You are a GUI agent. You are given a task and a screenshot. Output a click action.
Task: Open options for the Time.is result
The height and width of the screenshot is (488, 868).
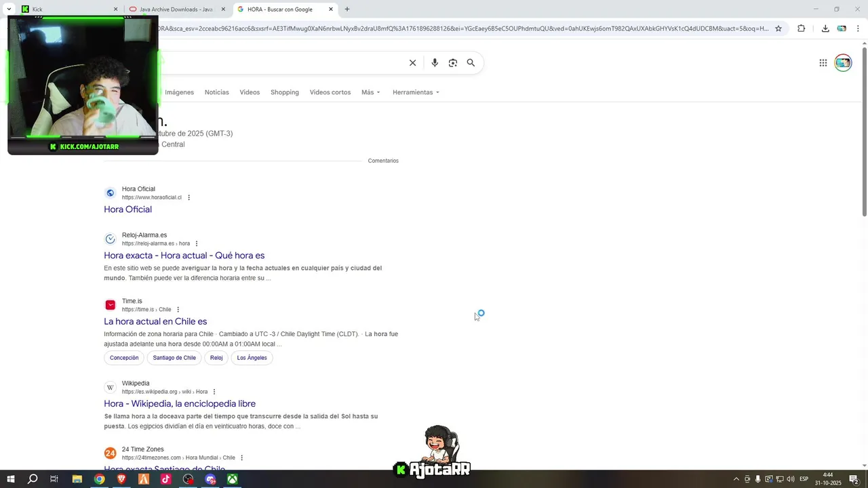[x=178, y=310]
